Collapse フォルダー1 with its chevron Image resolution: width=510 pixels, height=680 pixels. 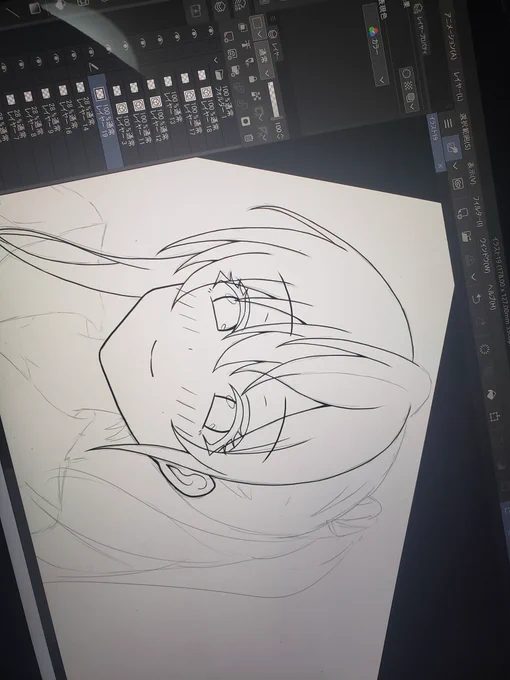(217, 59)
